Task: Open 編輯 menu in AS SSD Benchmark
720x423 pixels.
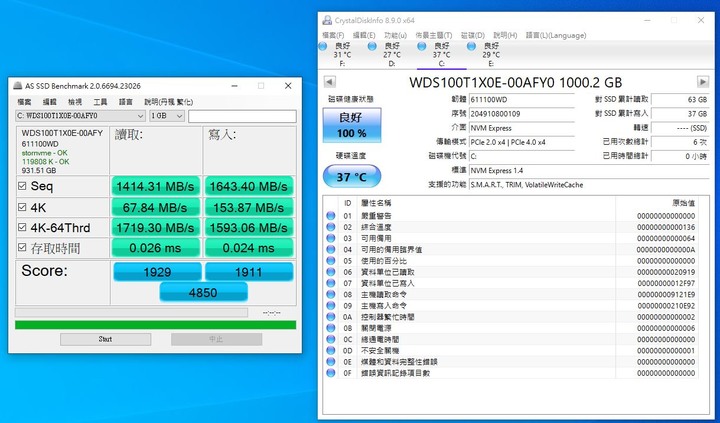Action: click(50, 102)
